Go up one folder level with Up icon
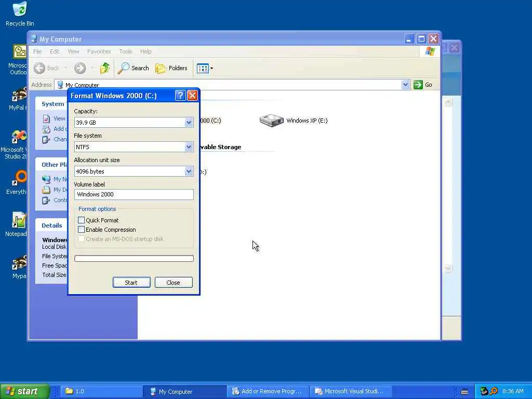The width and height of the screenshot is (532, 399). 105,68
